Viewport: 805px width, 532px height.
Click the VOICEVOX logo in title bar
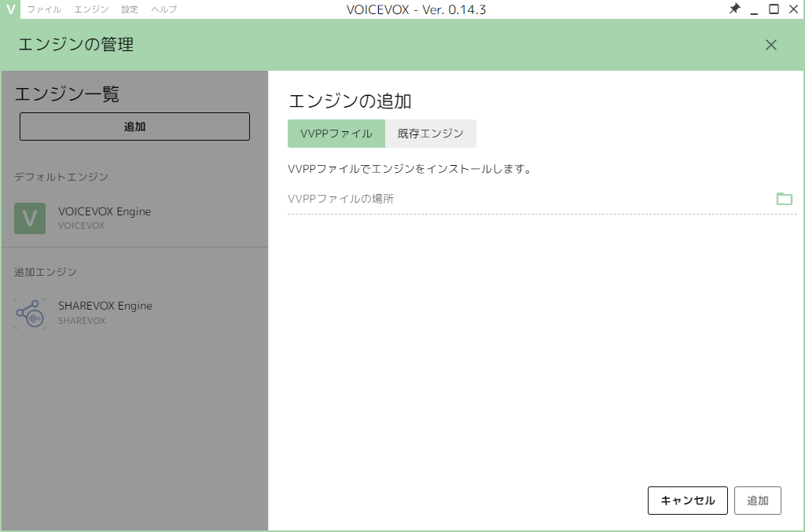9,9
